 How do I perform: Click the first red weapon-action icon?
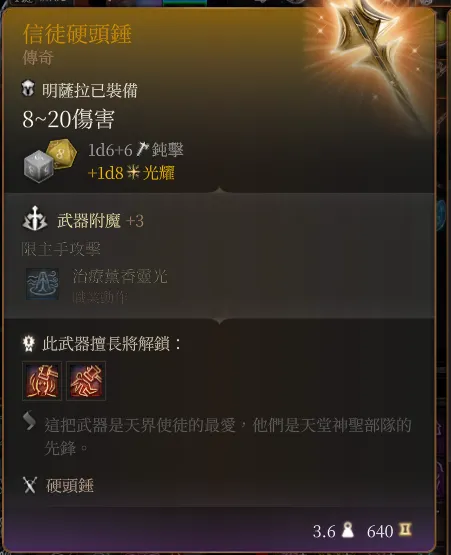[x=42, y=381]
